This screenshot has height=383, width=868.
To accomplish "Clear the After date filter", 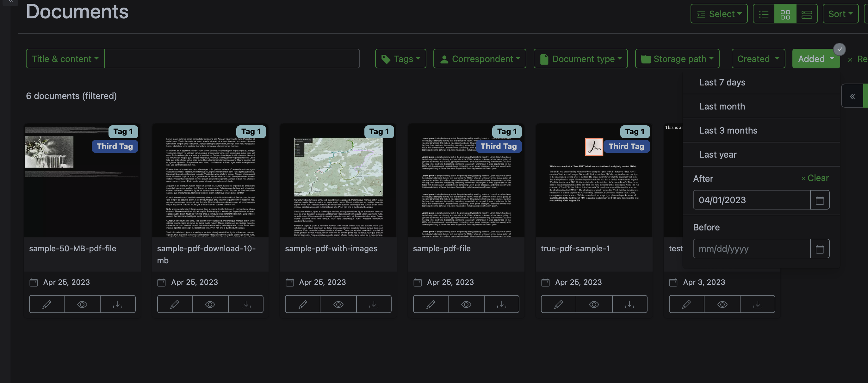I will (815, 178).
